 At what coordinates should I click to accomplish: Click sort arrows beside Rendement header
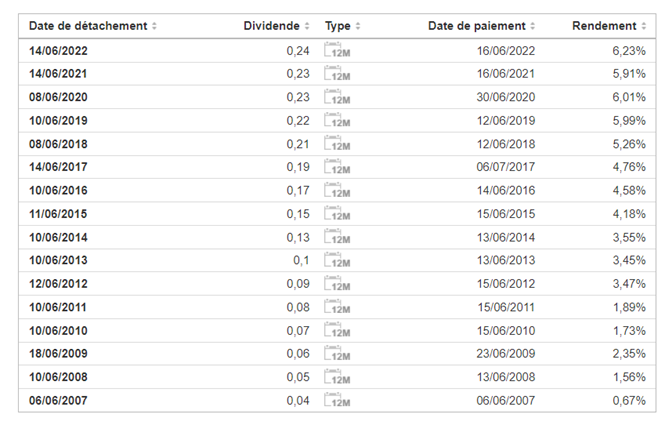coord(643,26)
